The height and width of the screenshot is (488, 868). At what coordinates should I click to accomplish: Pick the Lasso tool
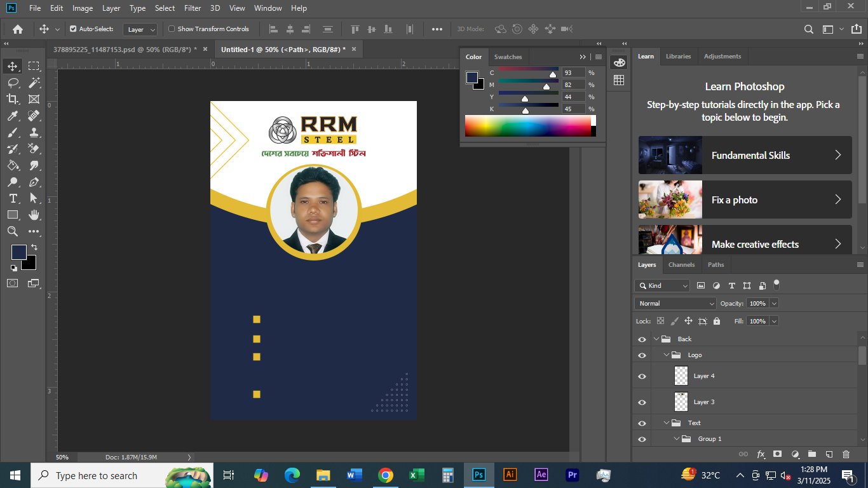[x=13, y=83]
